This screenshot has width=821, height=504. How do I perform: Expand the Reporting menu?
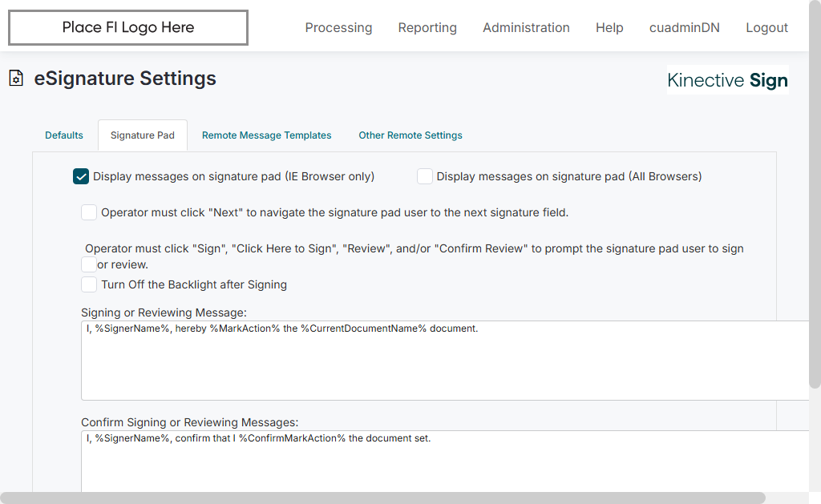(427, 28)
